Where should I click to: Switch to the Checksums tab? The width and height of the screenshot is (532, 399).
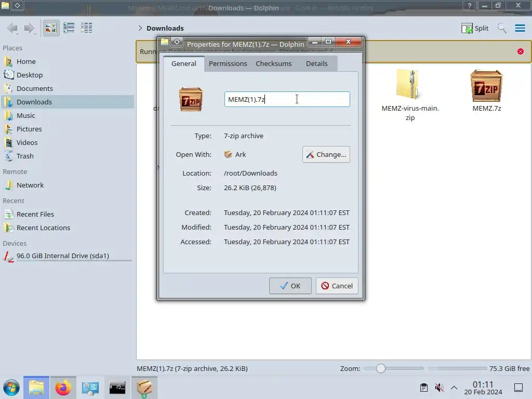click(273, 64)
